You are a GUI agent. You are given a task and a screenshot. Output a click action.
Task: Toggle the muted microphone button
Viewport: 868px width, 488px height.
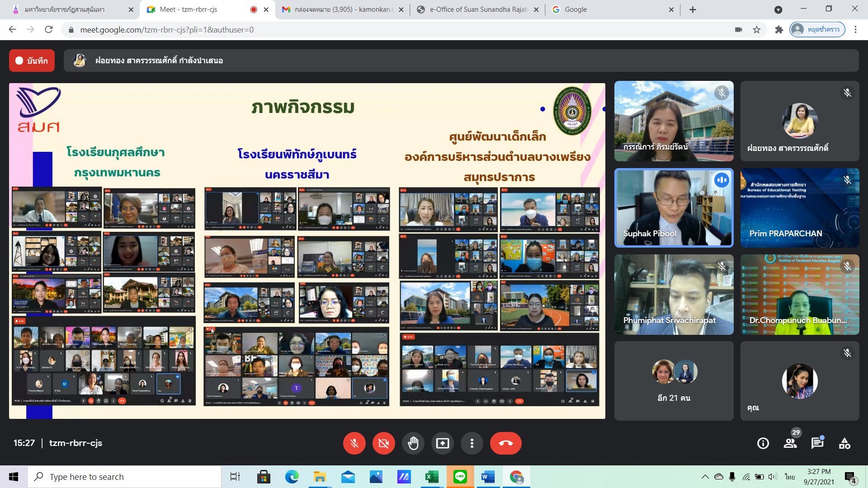tap(354, 443)
